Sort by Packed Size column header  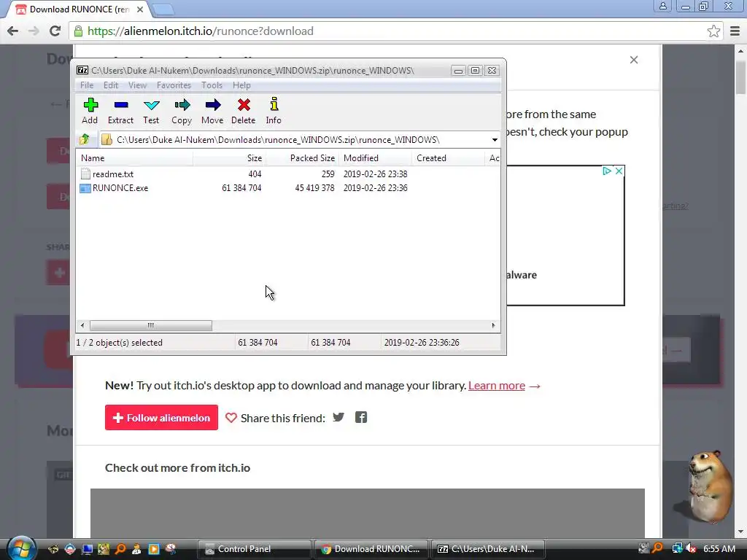coord(302,158)
